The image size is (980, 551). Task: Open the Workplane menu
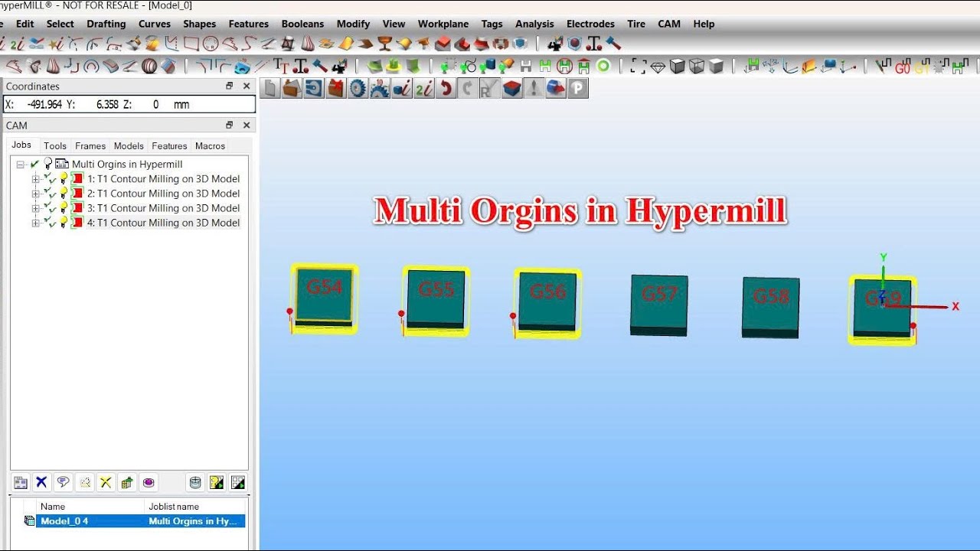443,24
